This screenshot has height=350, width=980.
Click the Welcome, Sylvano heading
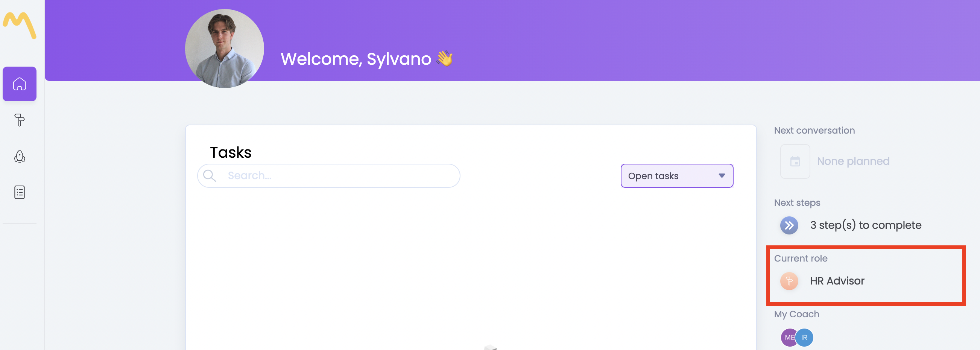[356, 59]
